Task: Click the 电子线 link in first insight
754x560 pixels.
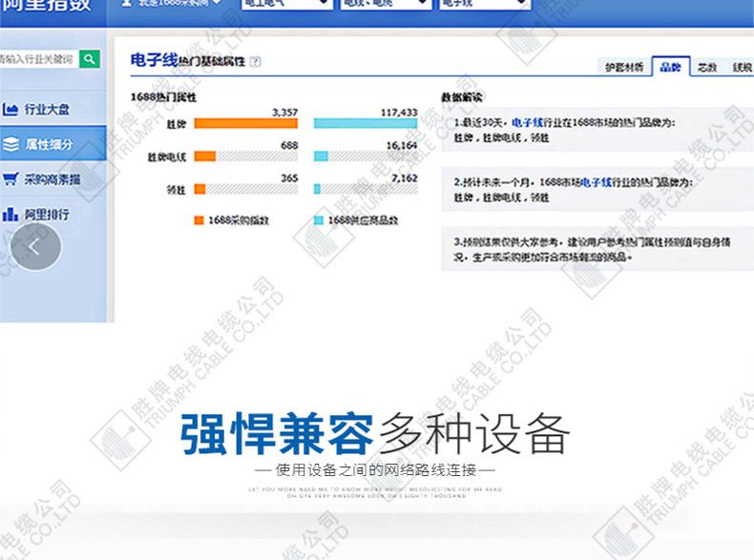Action: (527, 123)
